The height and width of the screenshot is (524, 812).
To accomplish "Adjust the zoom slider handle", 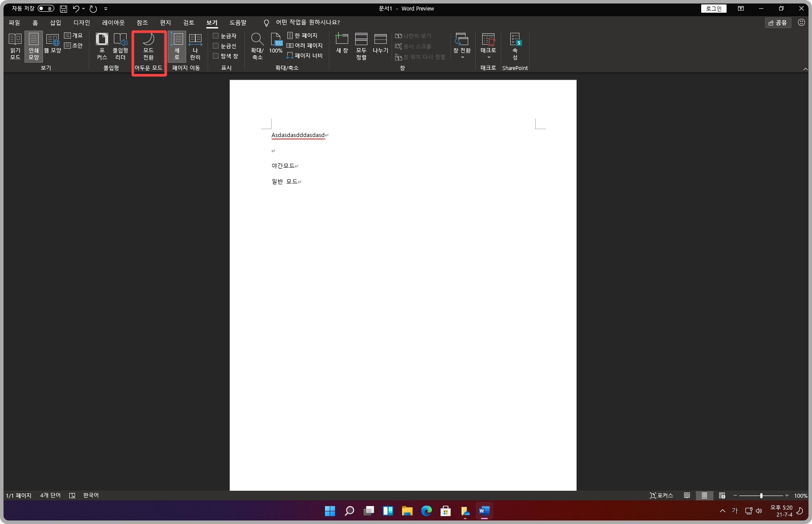I will point(761,496).
